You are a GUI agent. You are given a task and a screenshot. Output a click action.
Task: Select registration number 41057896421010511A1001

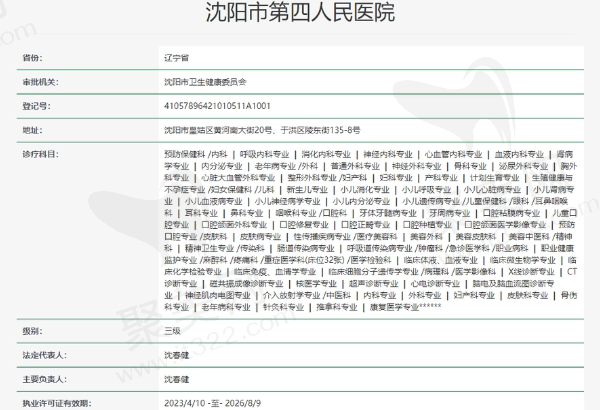217,106
